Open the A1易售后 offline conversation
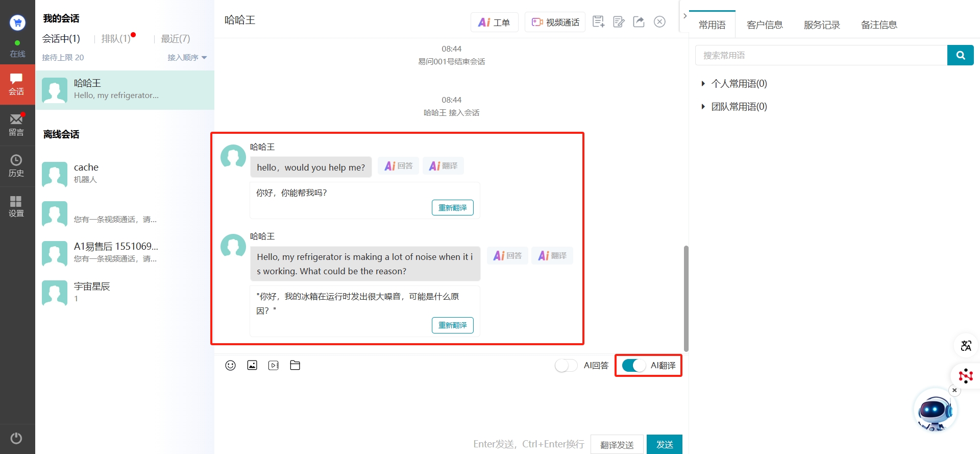 tap(125, 253)
